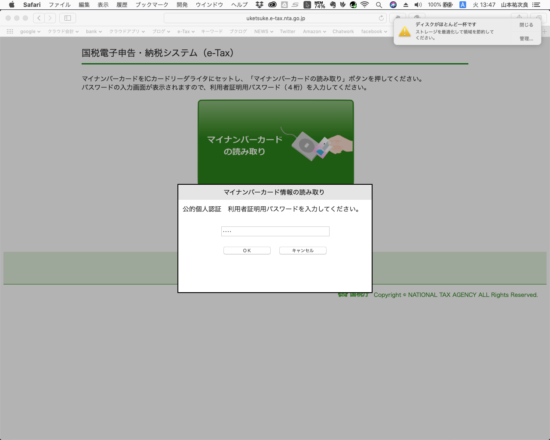Open the 表示 menu

pyautogui.click(x=103, y=5)
